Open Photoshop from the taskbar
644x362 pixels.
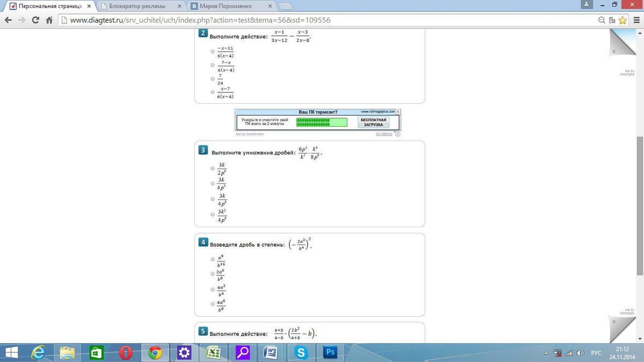pyautogui.click(x=330, y=352)
